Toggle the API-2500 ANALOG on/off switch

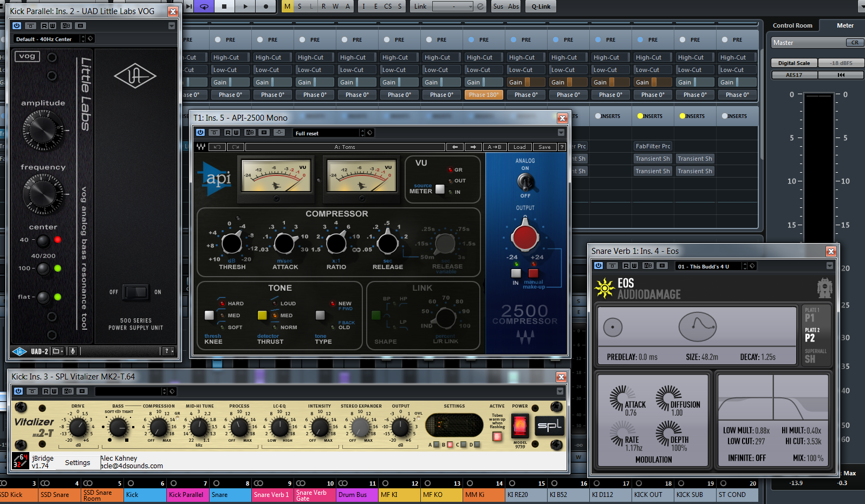coord(525,182)
